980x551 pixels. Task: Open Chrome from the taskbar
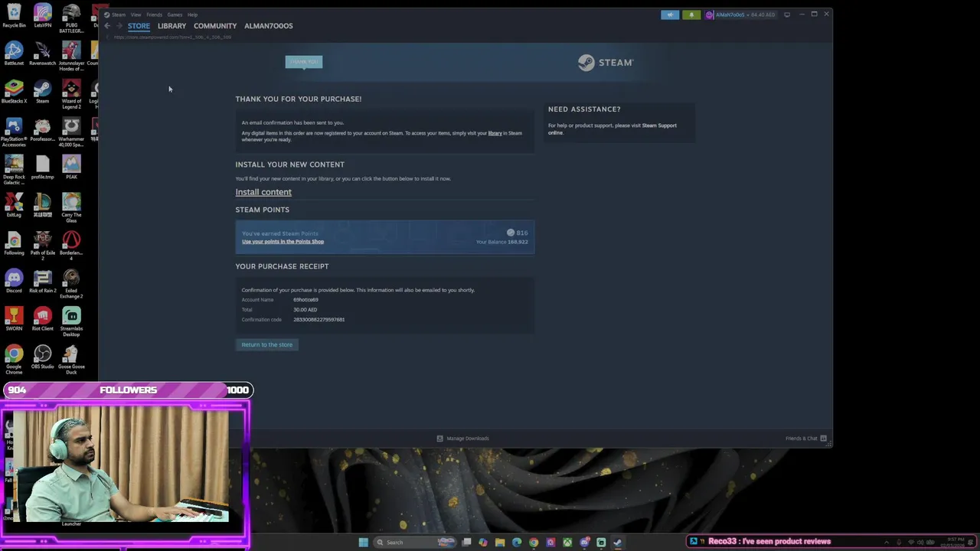pos(534,542)
